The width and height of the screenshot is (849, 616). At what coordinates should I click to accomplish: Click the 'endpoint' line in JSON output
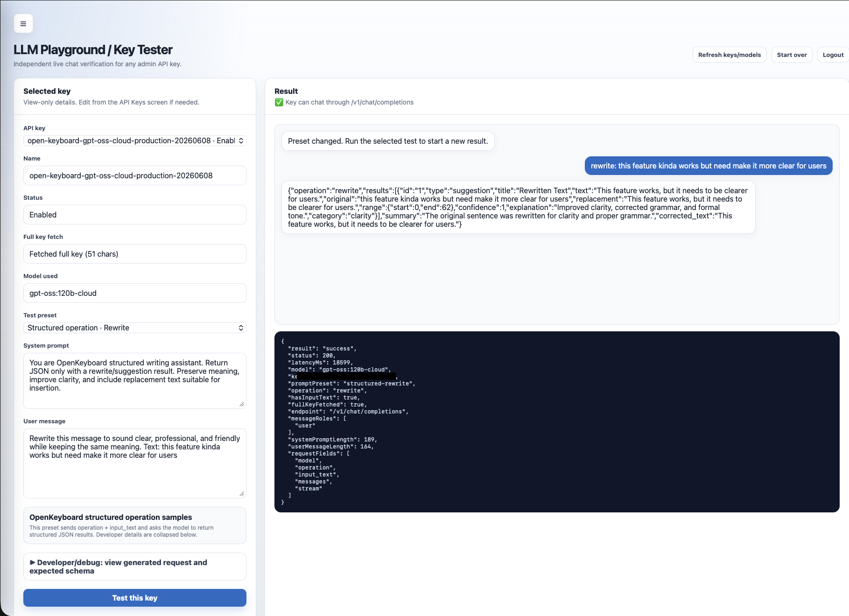click(348, 412)
